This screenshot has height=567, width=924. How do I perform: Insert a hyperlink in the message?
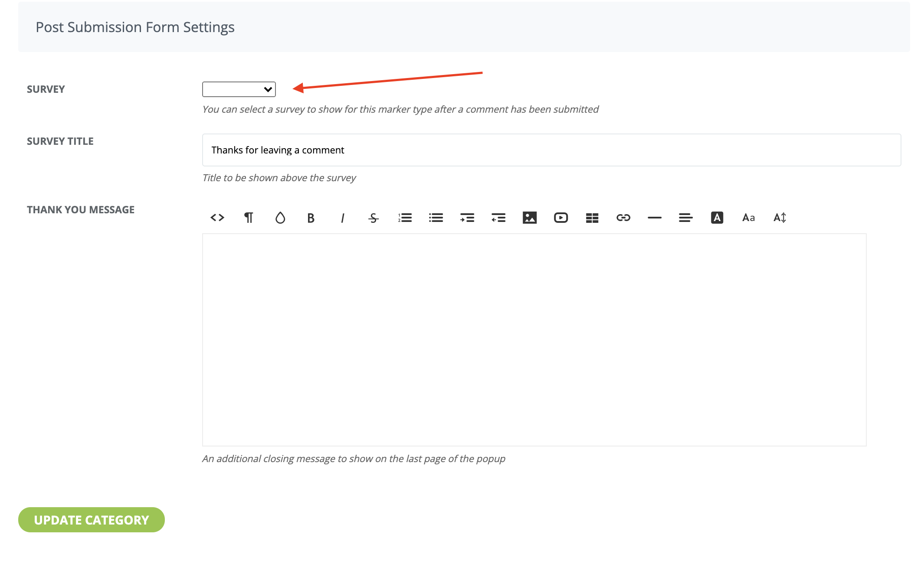coord(623,218)
